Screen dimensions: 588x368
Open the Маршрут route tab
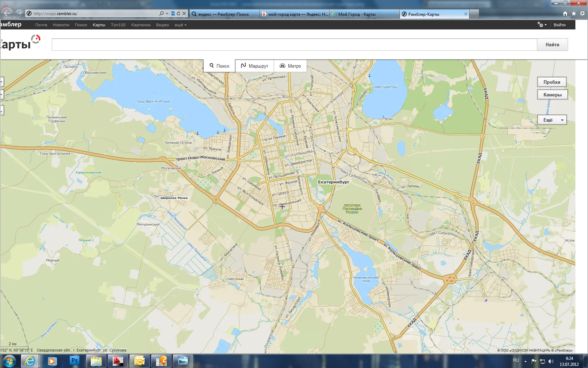click(x=254, y=66)
